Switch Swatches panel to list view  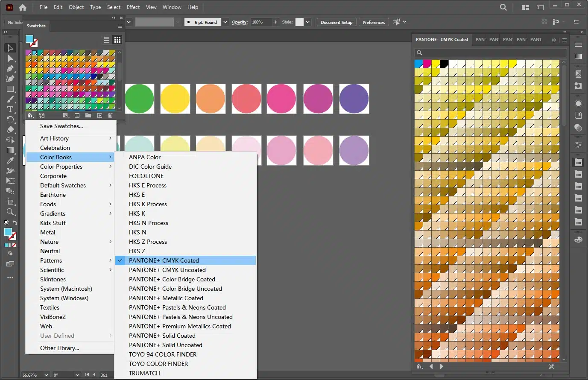(x=107, y=40)
